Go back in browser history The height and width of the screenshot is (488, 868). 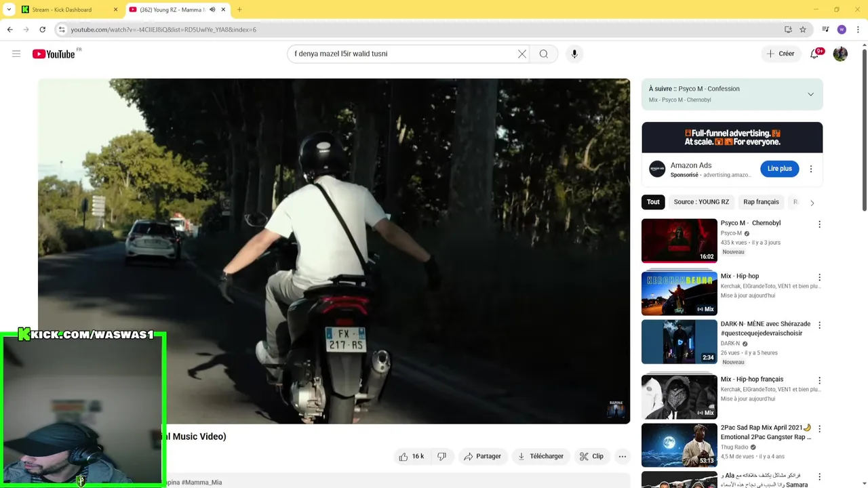9,30
